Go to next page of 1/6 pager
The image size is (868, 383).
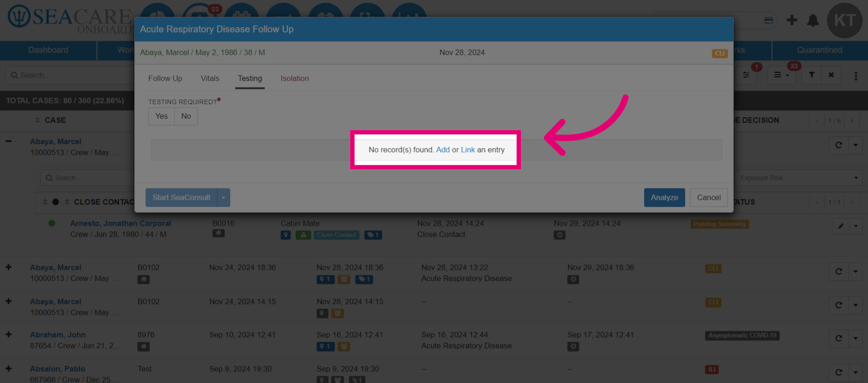click(x=852, y=121)
